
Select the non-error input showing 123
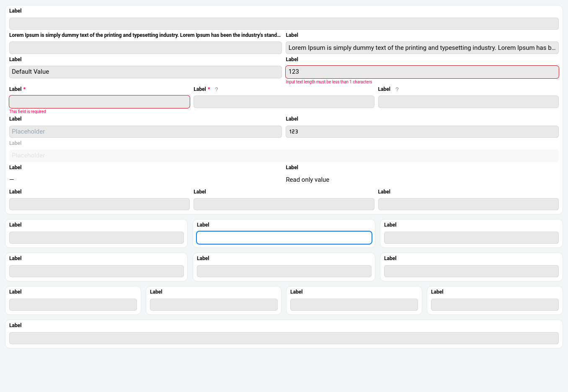click(x=422, y=132)
